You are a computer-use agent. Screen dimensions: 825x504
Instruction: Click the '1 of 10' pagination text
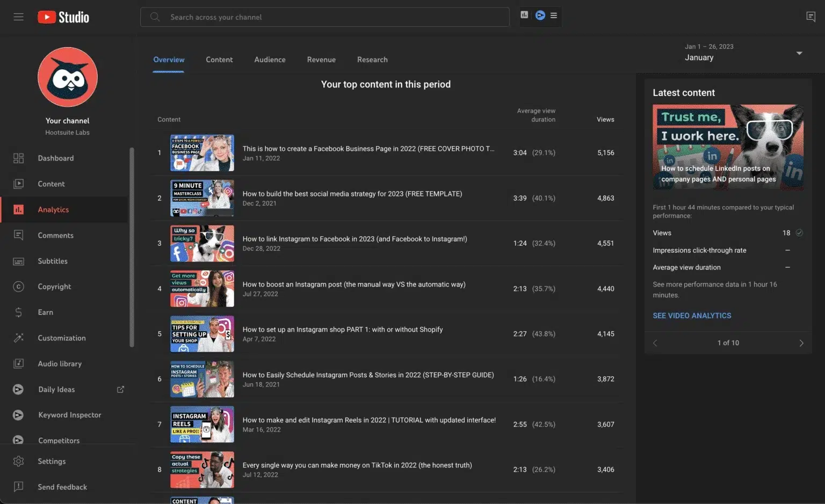point(728,343)
